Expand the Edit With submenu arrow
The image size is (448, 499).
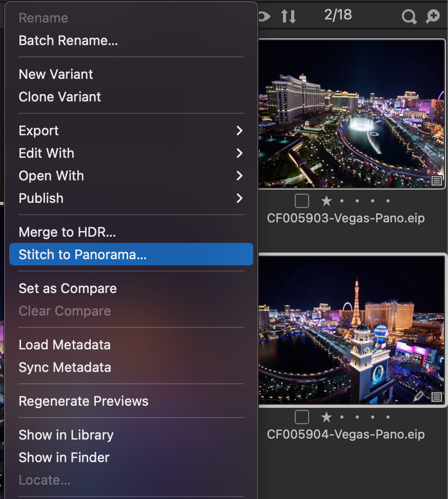[x=239, y=153]
